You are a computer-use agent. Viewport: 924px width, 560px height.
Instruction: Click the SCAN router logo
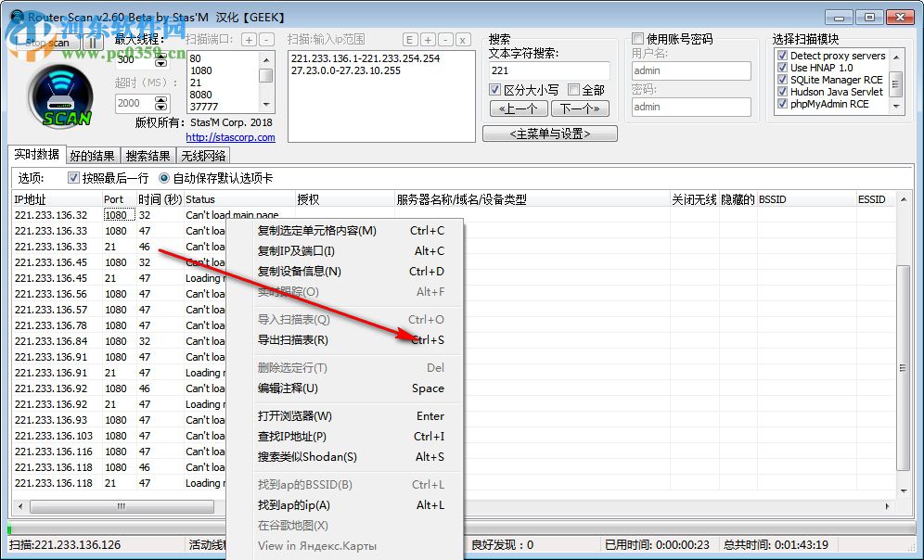[x=58, y=93]
